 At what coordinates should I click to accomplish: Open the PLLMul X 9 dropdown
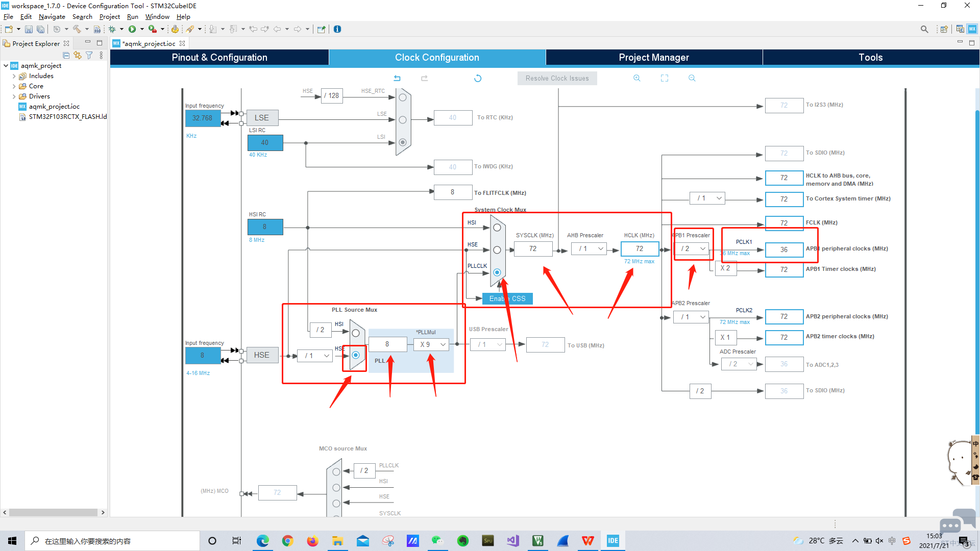click(431, 344)
